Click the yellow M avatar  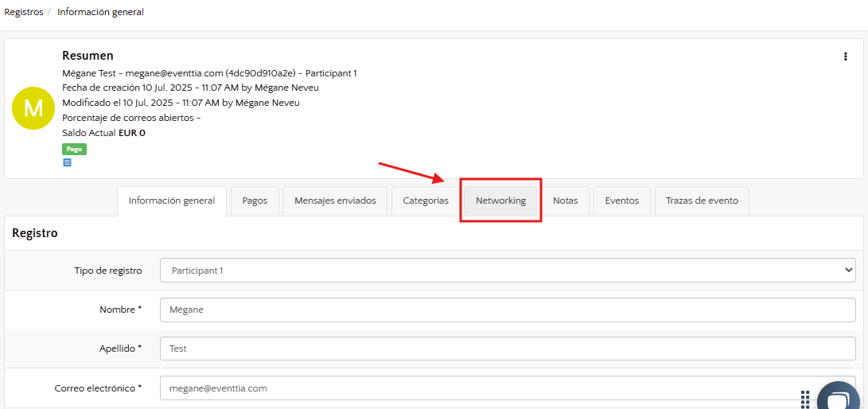[x=33, y=108]
